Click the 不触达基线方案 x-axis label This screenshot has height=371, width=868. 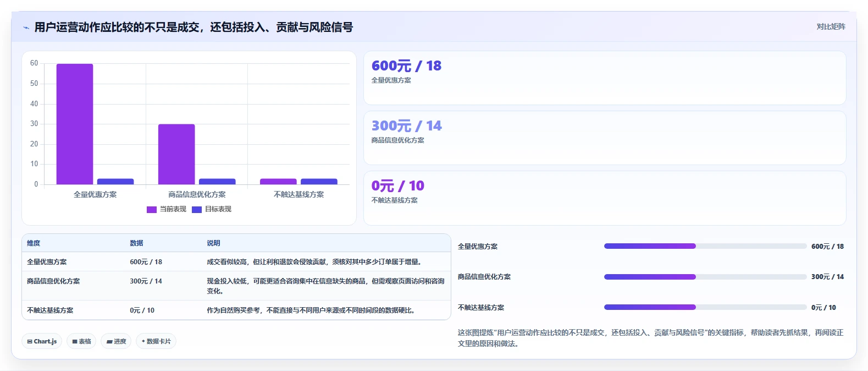tap(298, 194)
